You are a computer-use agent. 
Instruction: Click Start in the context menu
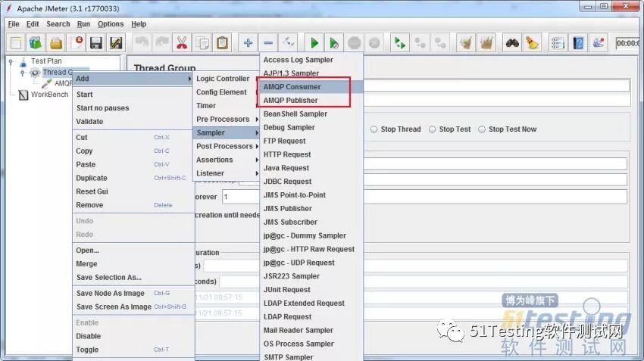coord(133,95)
